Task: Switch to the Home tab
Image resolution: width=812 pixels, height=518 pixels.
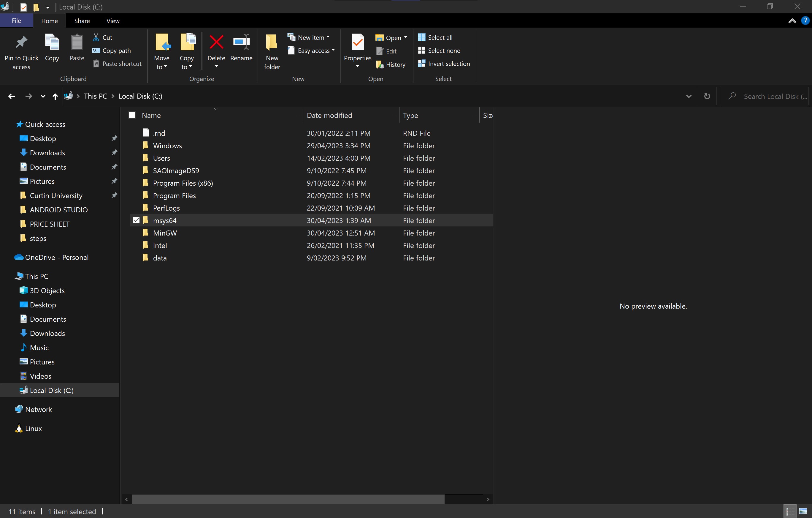Action: point(50,20)
